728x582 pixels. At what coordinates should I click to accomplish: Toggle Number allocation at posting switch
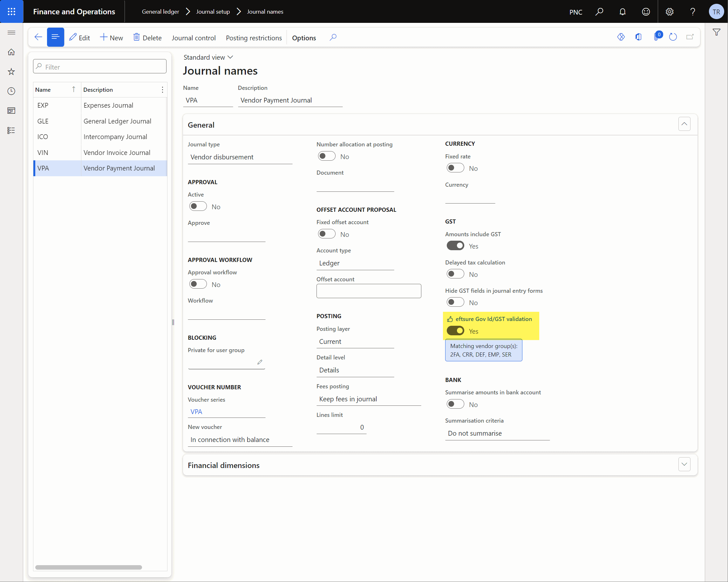coord(327,156)
